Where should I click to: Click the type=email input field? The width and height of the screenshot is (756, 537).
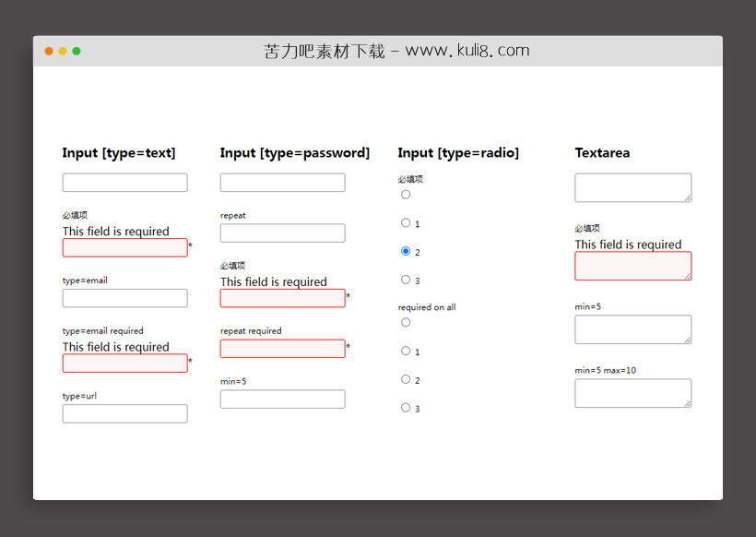pyautogui.click(x=124, y=298)
